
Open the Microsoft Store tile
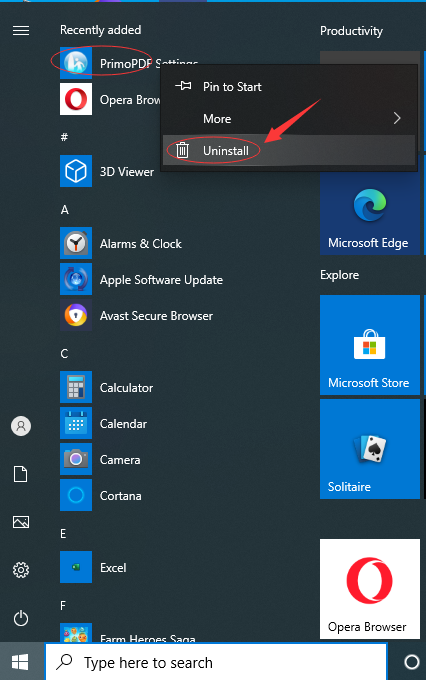370,345
